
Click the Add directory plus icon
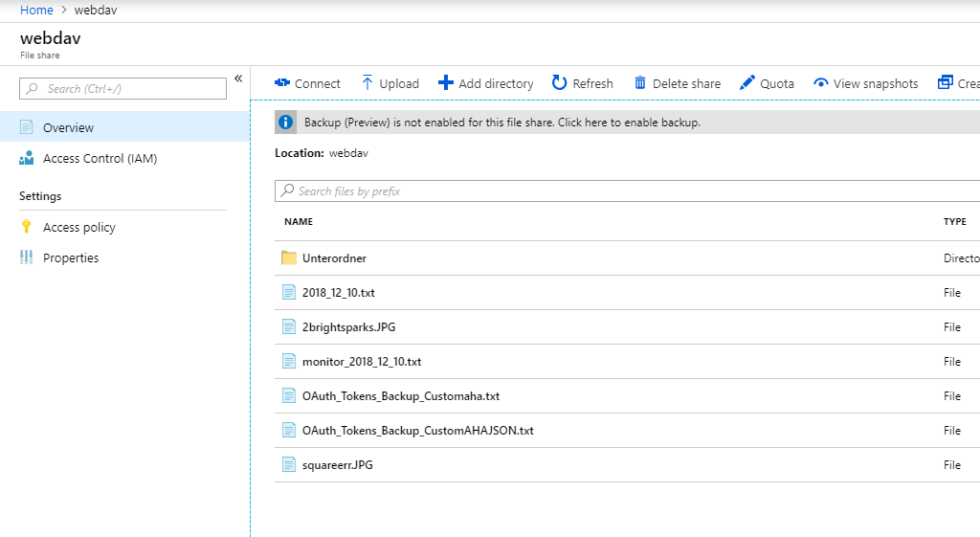(446, 83)
